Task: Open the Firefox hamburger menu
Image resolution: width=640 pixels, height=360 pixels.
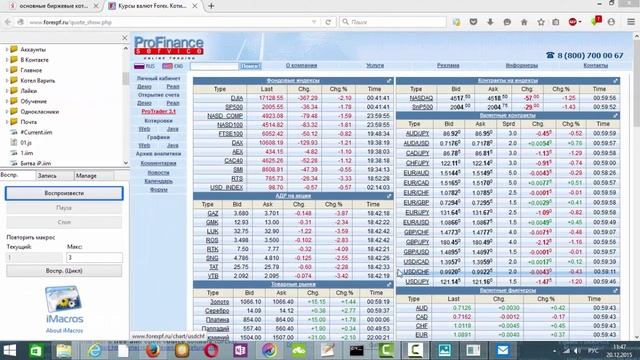Action: (x=631, y=22)
